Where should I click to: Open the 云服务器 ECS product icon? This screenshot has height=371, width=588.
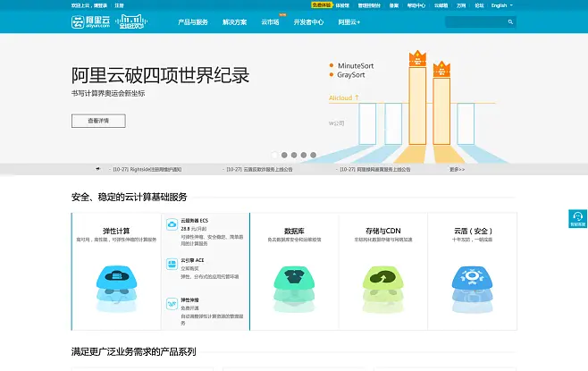172,224
